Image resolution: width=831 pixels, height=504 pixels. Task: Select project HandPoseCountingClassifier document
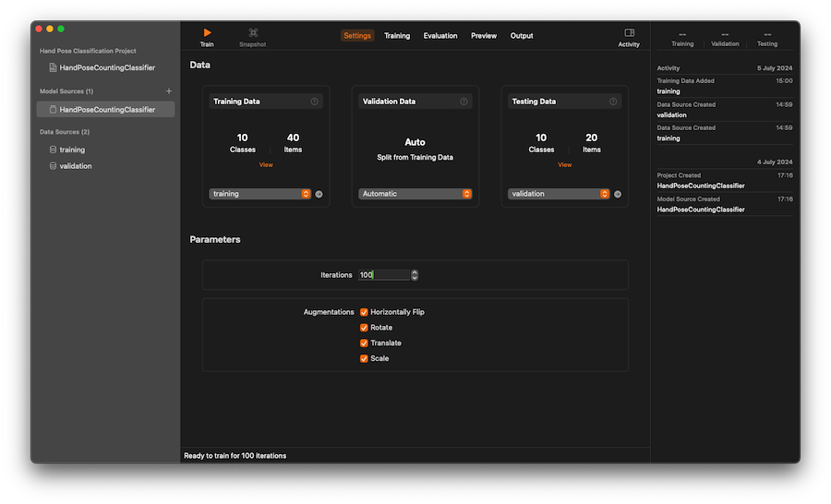[102, 67]
